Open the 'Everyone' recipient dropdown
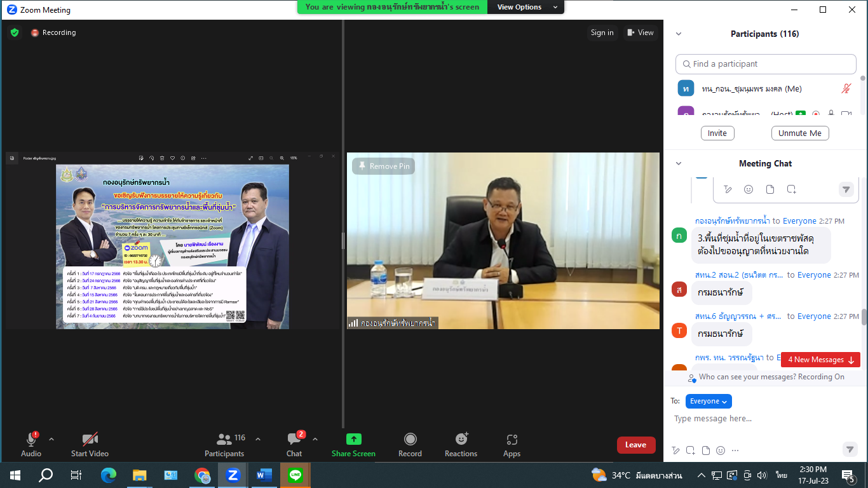This screenshot has width=868, height=488. click(709, 401)
